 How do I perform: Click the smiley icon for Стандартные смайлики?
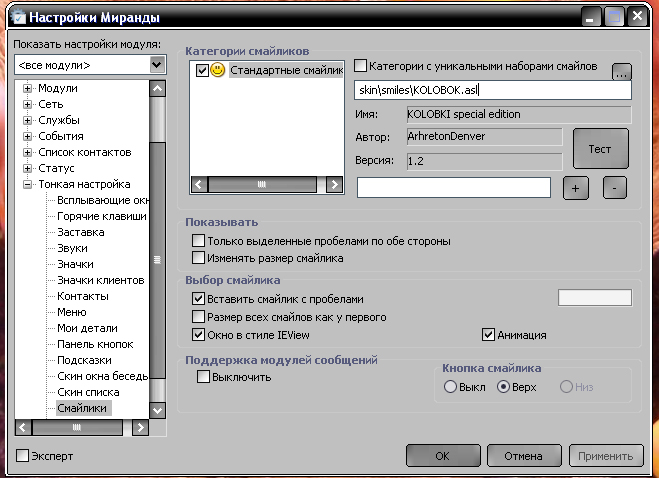[218, 71]
